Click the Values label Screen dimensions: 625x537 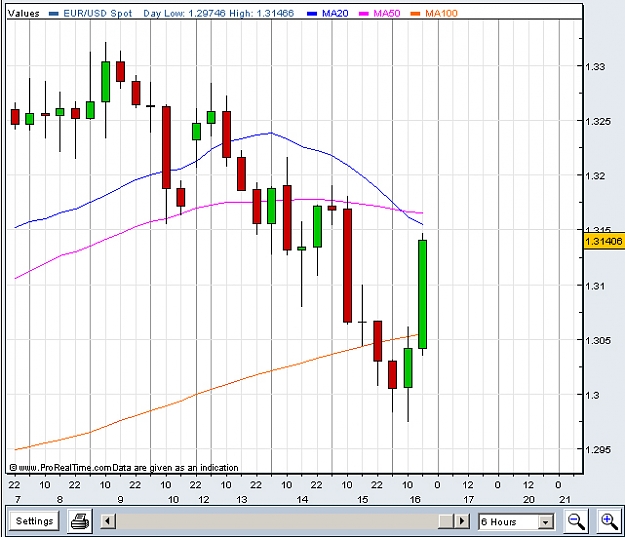click(24, 13)
